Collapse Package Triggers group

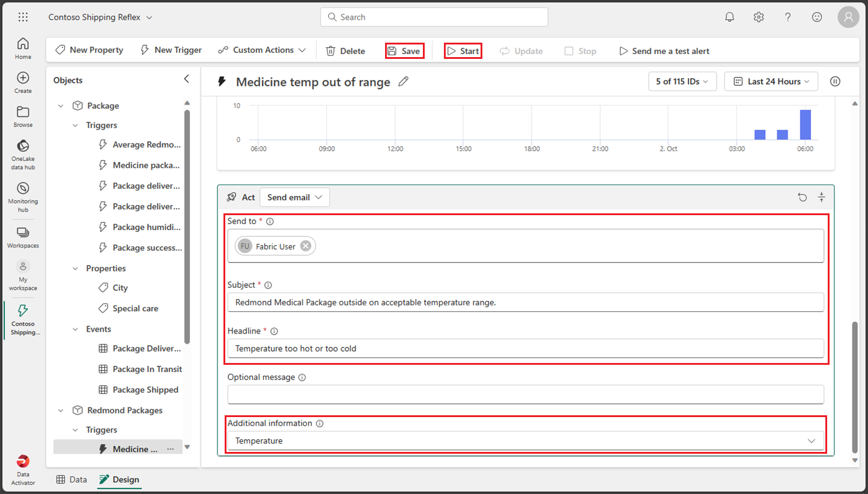coord(75,126)
